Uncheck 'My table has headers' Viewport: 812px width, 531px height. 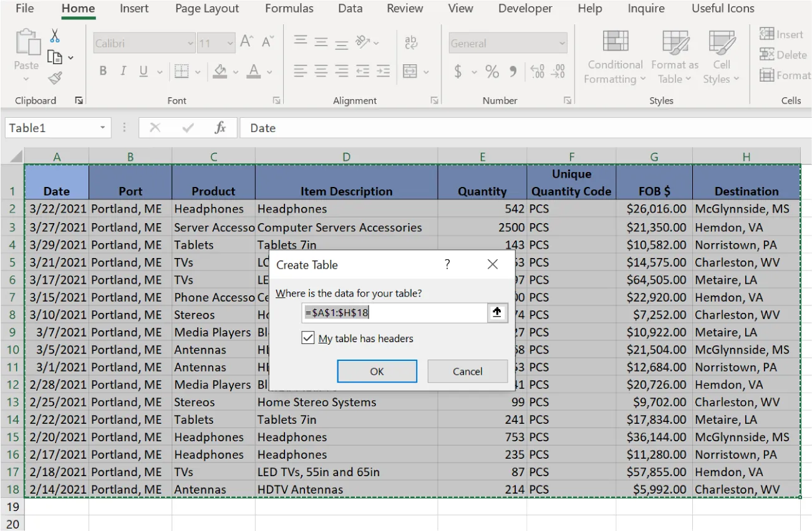pos(307,338)
